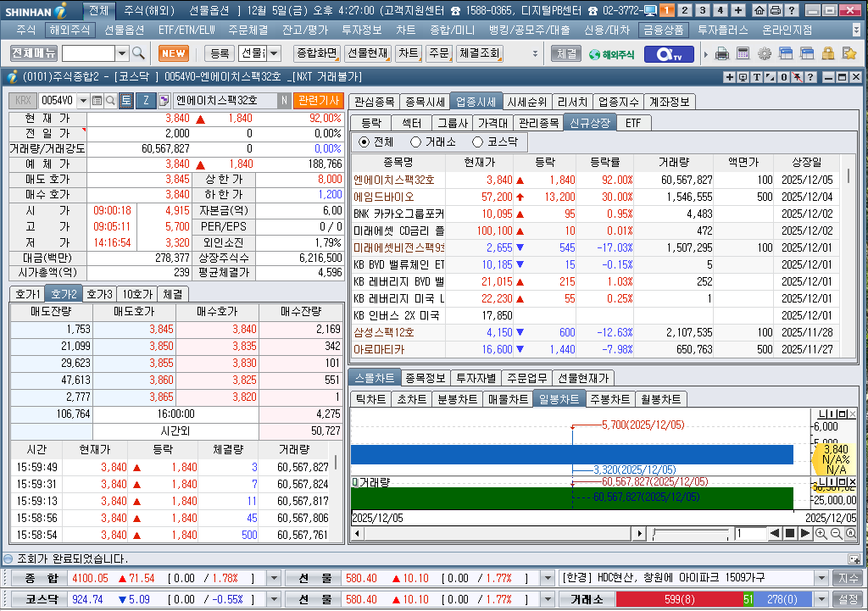The width and height of the screenshot is (868, 611).
Task: Toggle the N indicator after stock name
Action: tap(284, 100)
